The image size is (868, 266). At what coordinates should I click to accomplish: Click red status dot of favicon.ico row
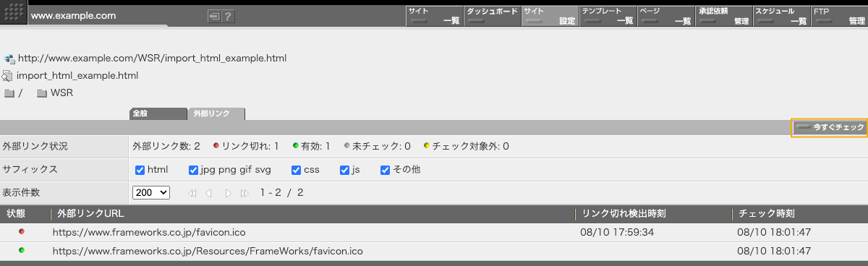coord(22,231)
